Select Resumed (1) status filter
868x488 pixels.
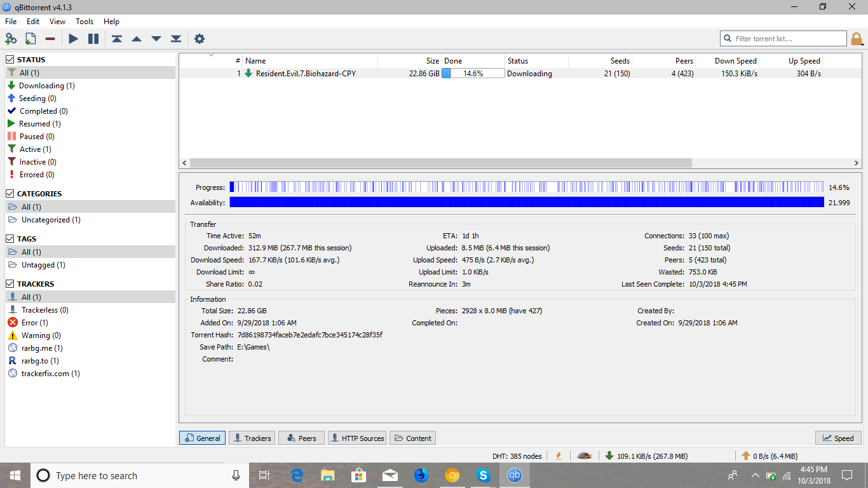[x=90, y=124]
